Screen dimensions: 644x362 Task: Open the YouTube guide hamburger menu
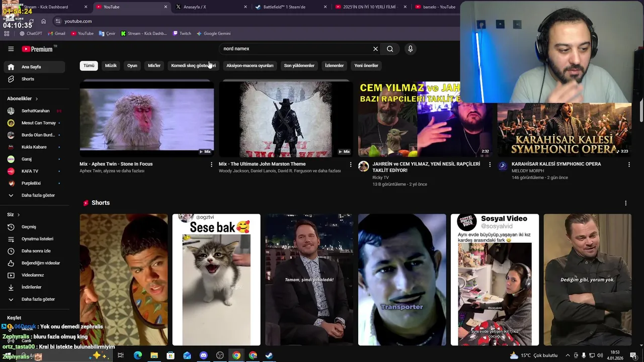click(x=11, y=49)
